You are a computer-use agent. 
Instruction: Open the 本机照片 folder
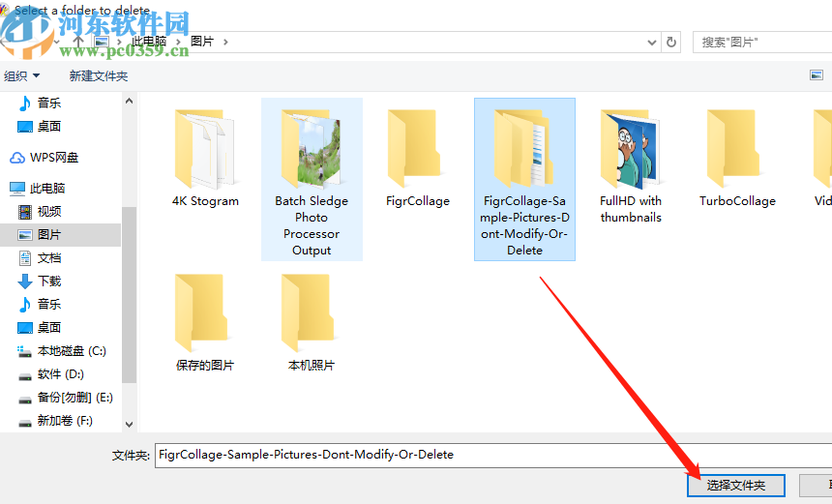312,321
